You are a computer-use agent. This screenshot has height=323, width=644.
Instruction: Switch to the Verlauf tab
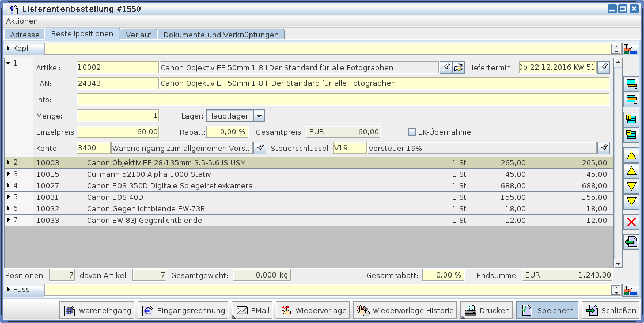[x=138, y=35]
